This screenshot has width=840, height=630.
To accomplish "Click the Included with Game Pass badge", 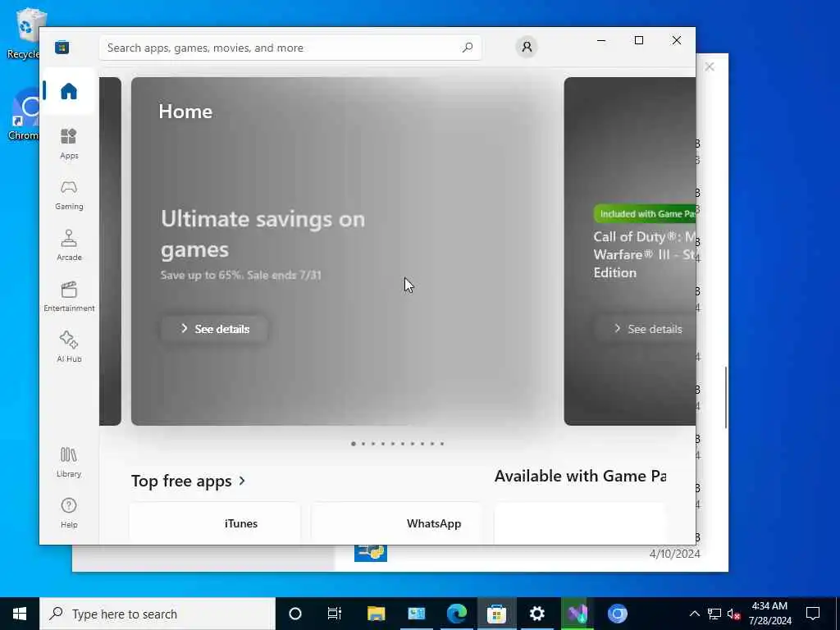I will [x=645, y=214].
